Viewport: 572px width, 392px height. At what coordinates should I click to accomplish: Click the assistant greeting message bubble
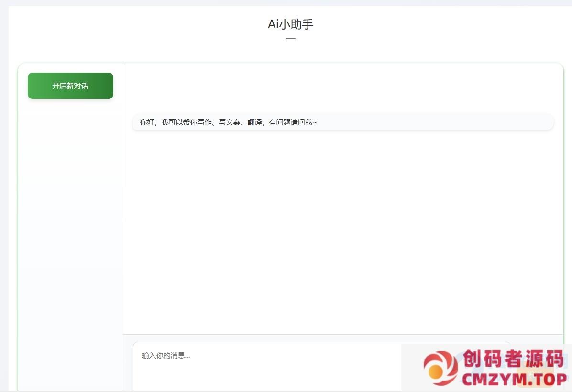click(342, 122)
